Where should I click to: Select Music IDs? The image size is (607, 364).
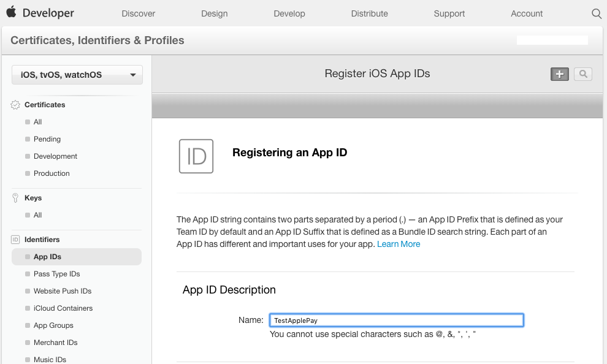(50, 359)
